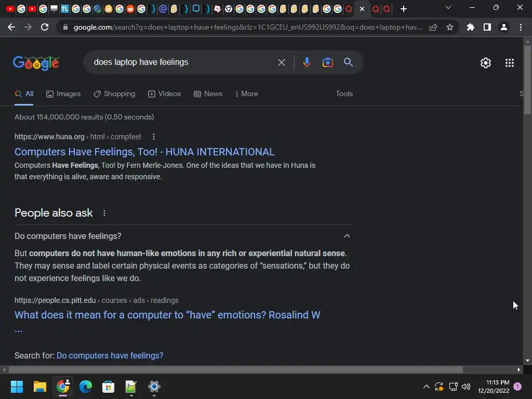Switch to the Videos tab
The image size is (532, 399).
tap(165, 94)
